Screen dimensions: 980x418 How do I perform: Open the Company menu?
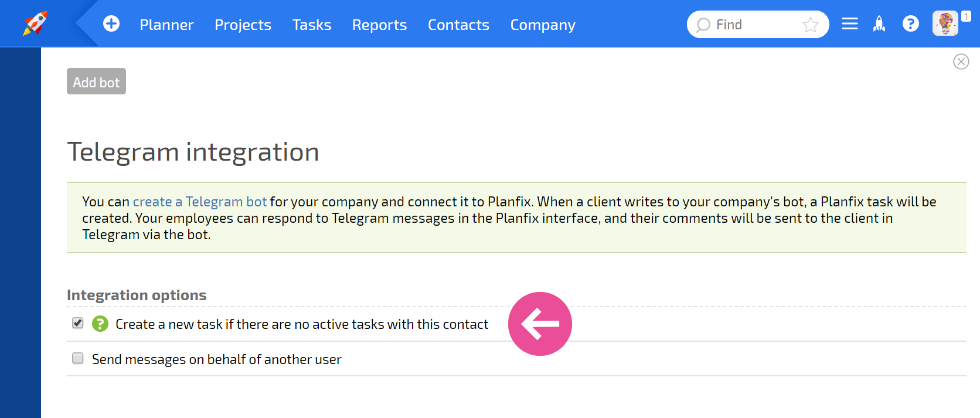[543, 25]
